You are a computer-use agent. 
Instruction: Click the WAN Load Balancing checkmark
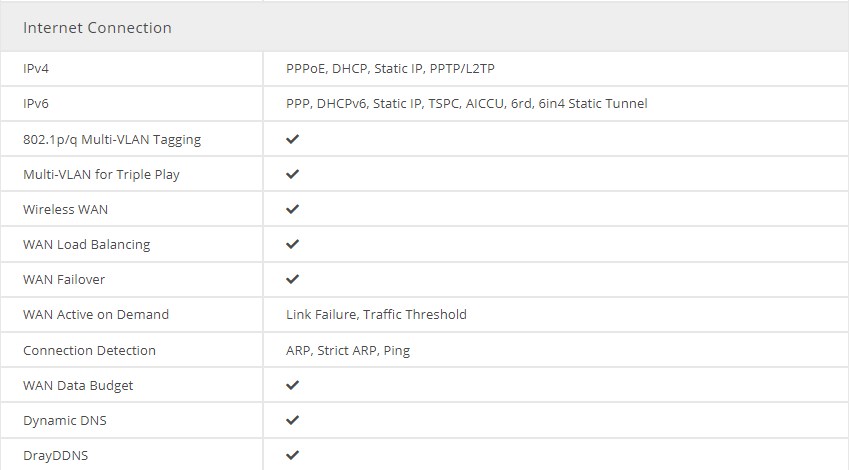[293, 244]
